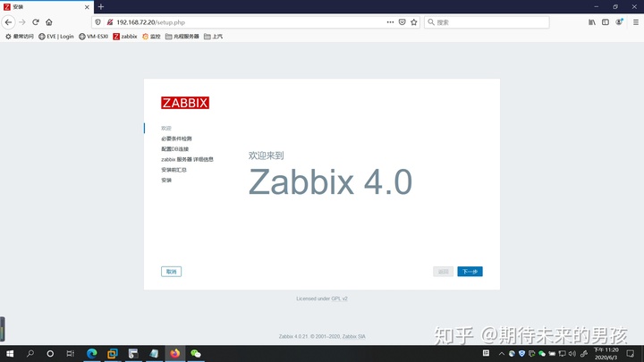Click the 下一步 next step button

[x=470, y=272]
